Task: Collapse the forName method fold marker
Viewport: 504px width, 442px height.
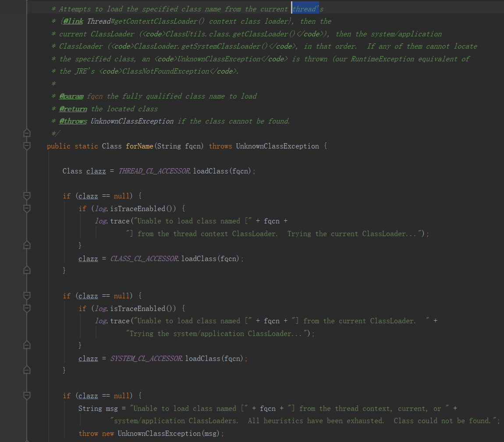Action: pos(27,146)
